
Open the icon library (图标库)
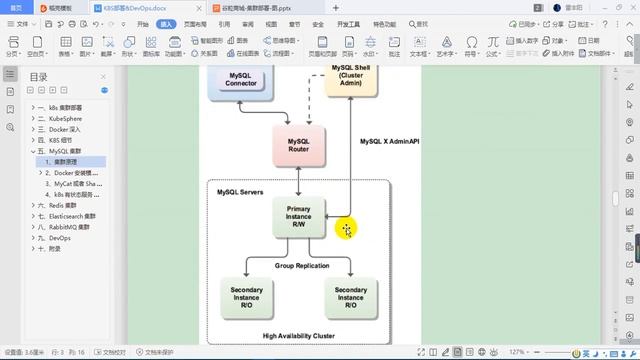point(151,46)
